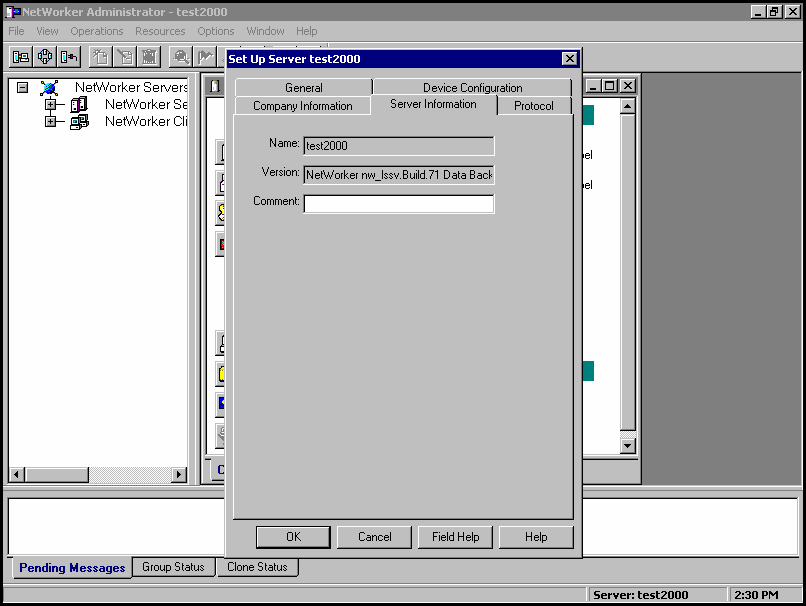Click the Name field showing test2000
The image size is (806, 606).
pyautogui.click(x=399, y=146)
